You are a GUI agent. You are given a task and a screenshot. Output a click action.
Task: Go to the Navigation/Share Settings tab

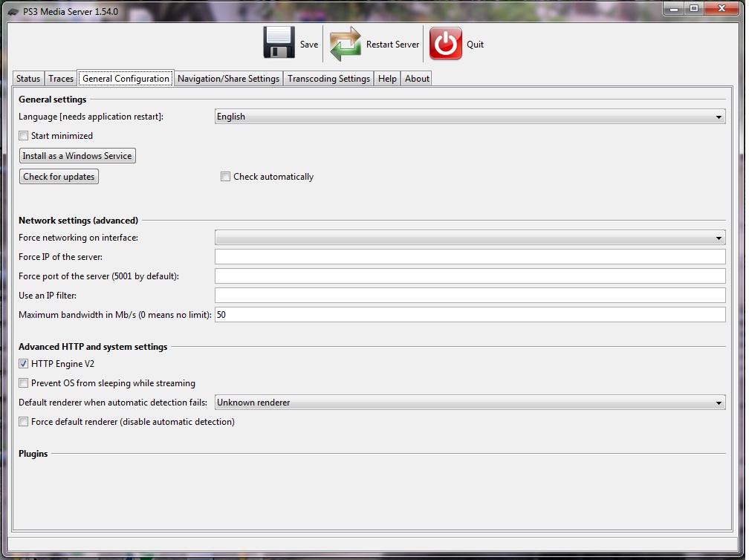pos(228,78)
